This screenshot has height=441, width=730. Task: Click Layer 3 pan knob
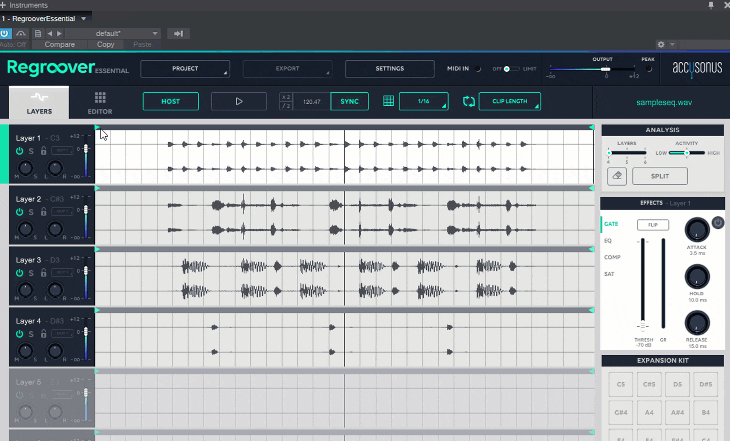click(x=55, y=290)
